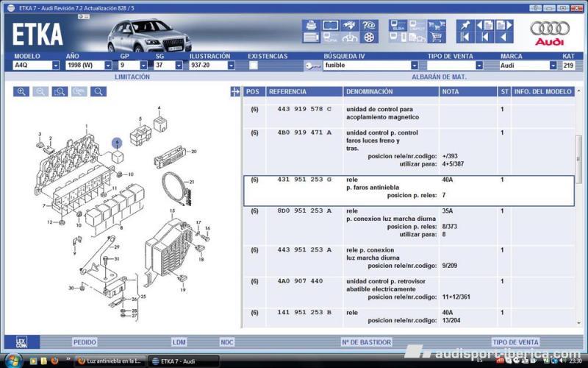Click the REFERENCIA column header
This screenshot has height=368, width=588.
(x=304, y=91)
